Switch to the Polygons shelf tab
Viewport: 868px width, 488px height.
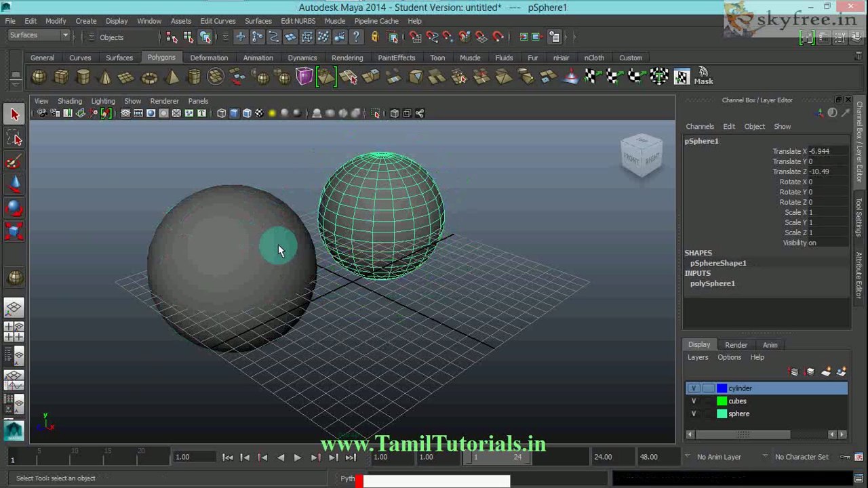point(161,58)
